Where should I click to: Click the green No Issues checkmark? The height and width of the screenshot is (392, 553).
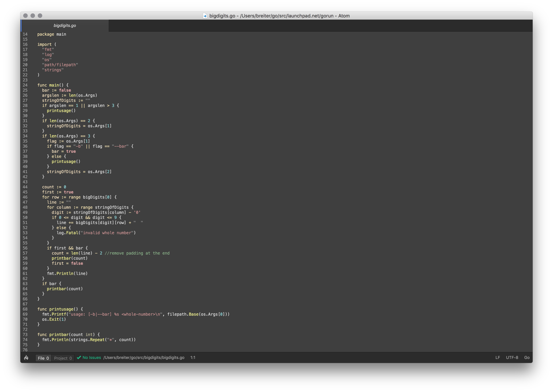pos(79,357)
